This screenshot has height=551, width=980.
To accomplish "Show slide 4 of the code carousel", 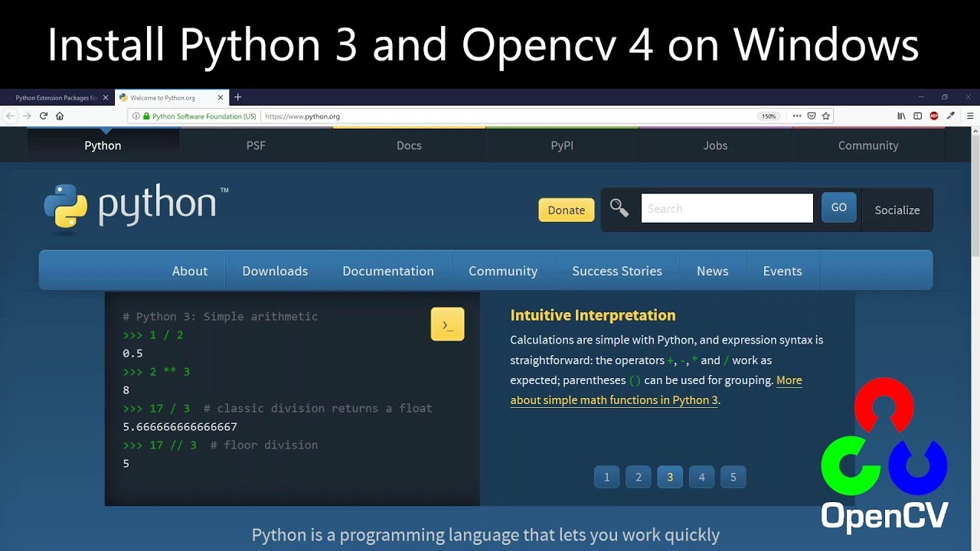I will pos(701,477).
